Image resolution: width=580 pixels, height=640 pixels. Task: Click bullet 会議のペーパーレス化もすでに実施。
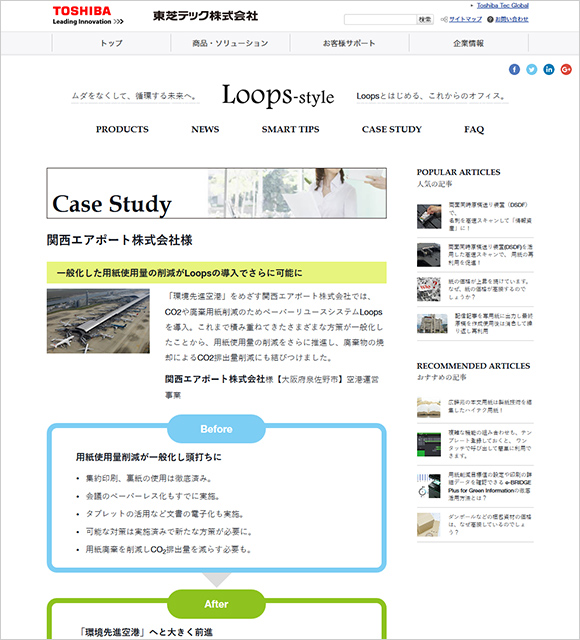pyautogui.click(x=154, y=496)
